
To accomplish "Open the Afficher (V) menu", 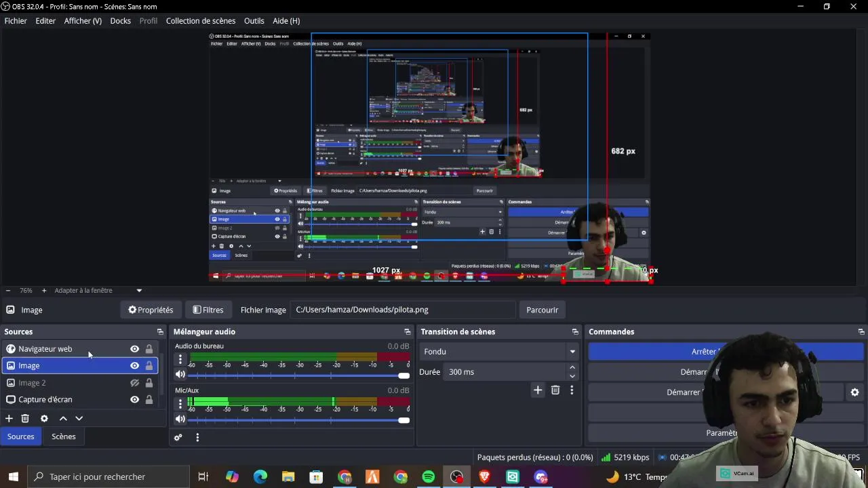I will click(83, 21).
